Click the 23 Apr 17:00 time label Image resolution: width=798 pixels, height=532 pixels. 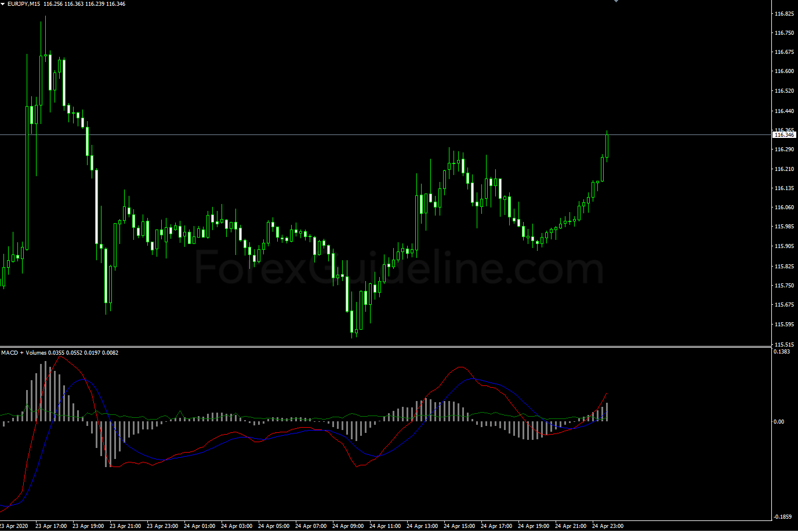(x=51, y=526)
